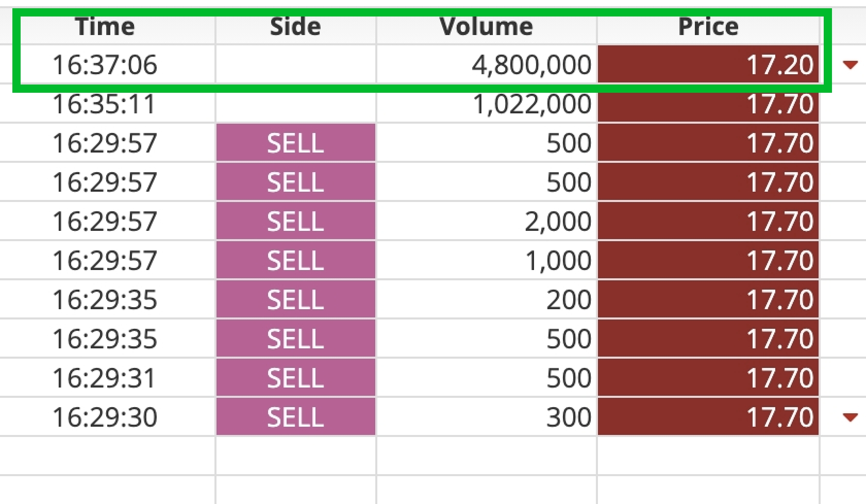Click the red down arrow on the 16:29:30 row
This screenshot has width=866, height=504.
pos(850,417)
